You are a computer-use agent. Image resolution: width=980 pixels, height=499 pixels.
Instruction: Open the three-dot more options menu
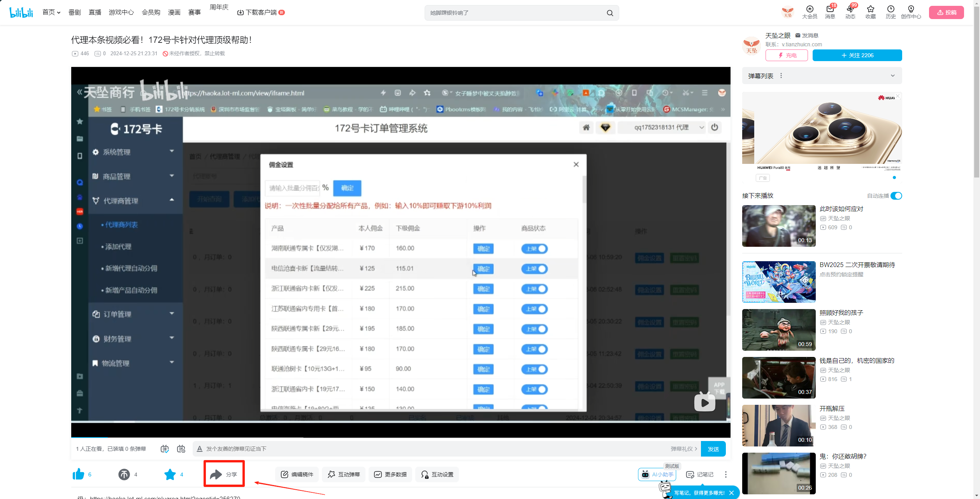coord(725,474)
